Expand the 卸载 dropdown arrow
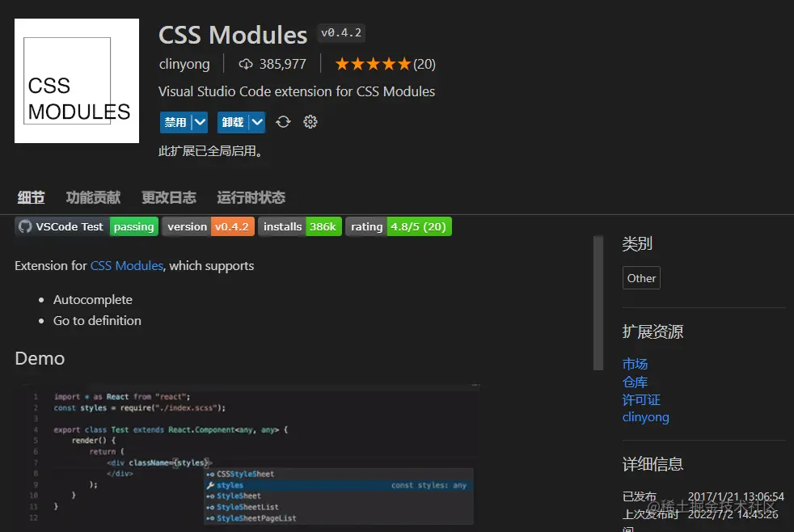 (x=257, y=123)
